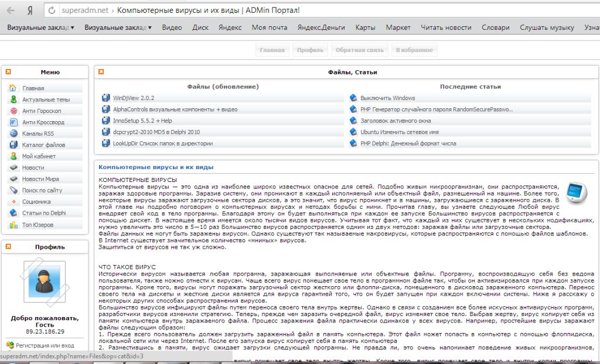
Task: Click the floppy icon beside dcpcrypt2-2010 MD5
Action: click(x=106, y=132)
